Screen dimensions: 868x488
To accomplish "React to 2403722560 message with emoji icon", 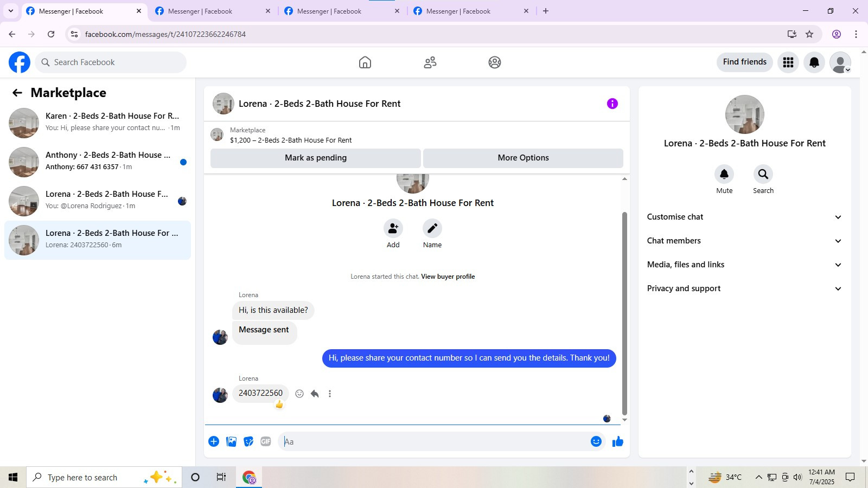I will [x=299, y=394].
